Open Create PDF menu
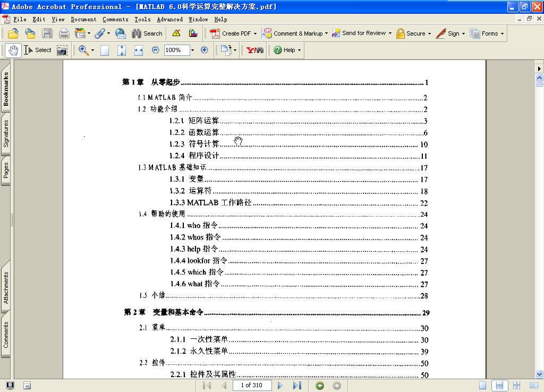 234,33
